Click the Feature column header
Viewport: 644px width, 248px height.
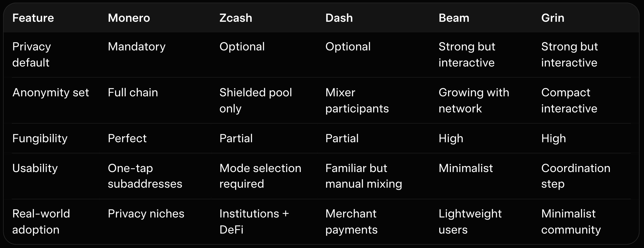[x=33, y=18]
